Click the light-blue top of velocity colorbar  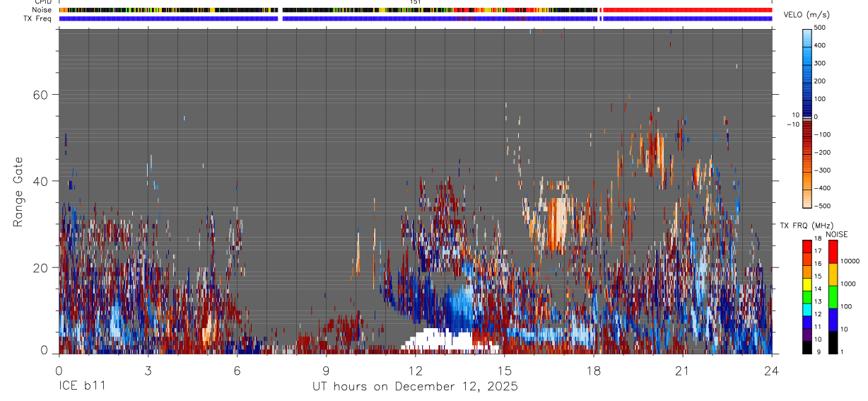pyautogui.click(x=807, y=37)
